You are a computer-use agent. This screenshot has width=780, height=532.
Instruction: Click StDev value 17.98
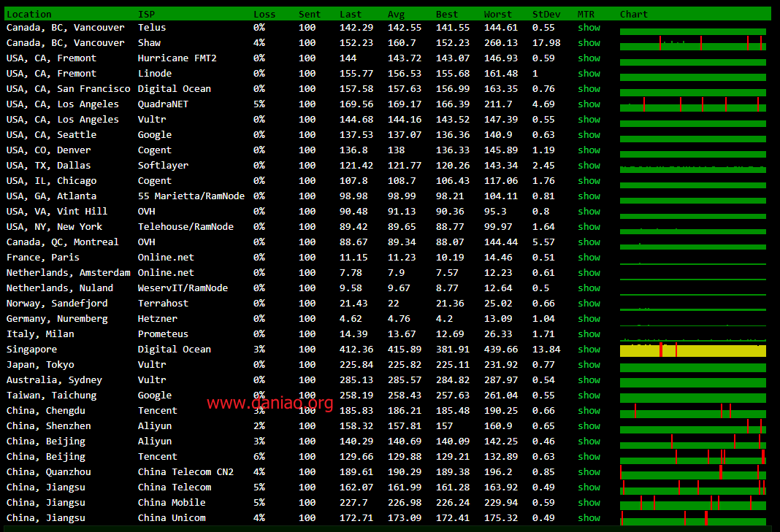coord(546,43)
